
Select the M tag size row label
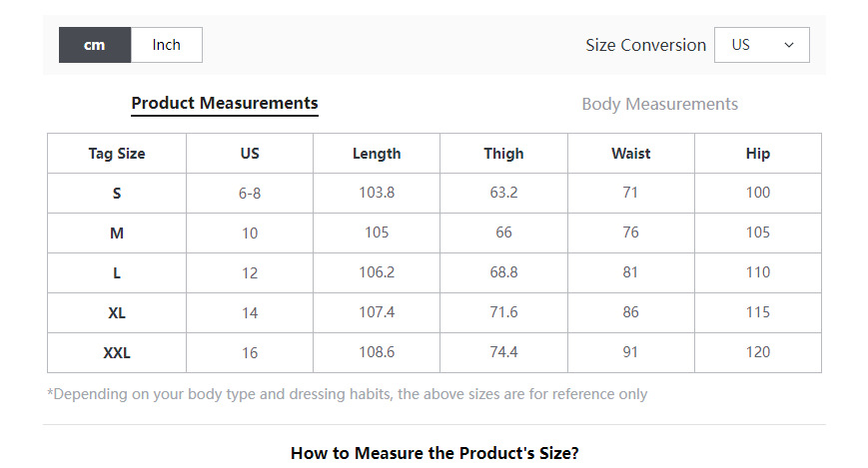117,234
